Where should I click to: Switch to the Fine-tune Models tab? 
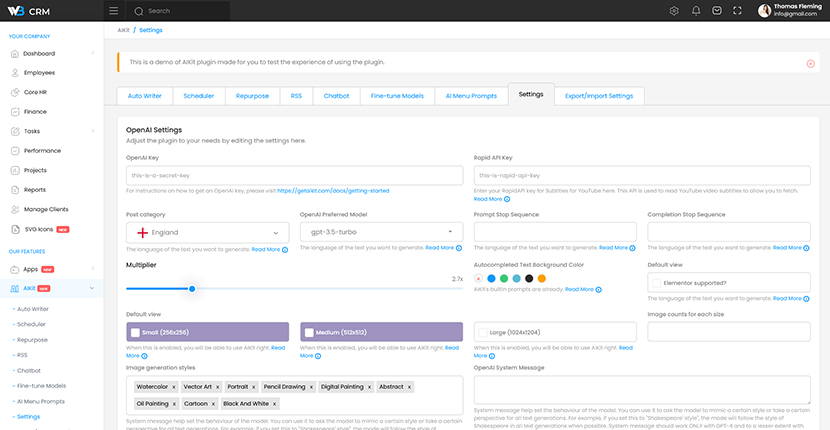[x=397, y=96]
